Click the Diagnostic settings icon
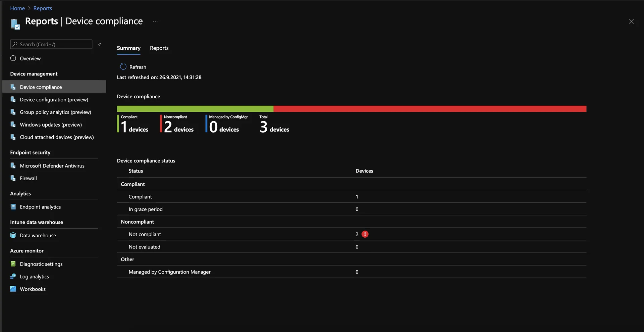Screen dimensions: 644x332 [x=13, y=264]
